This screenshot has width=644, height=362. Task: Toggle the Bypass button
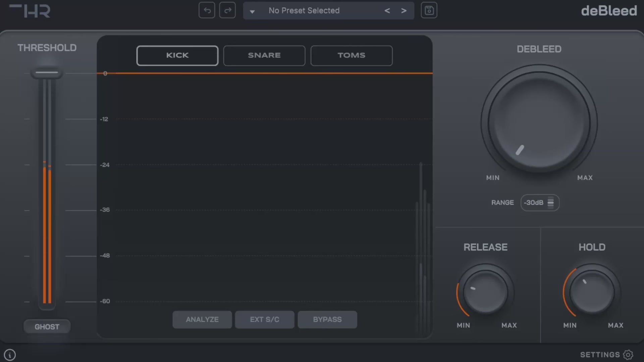[x=327, y=319]
